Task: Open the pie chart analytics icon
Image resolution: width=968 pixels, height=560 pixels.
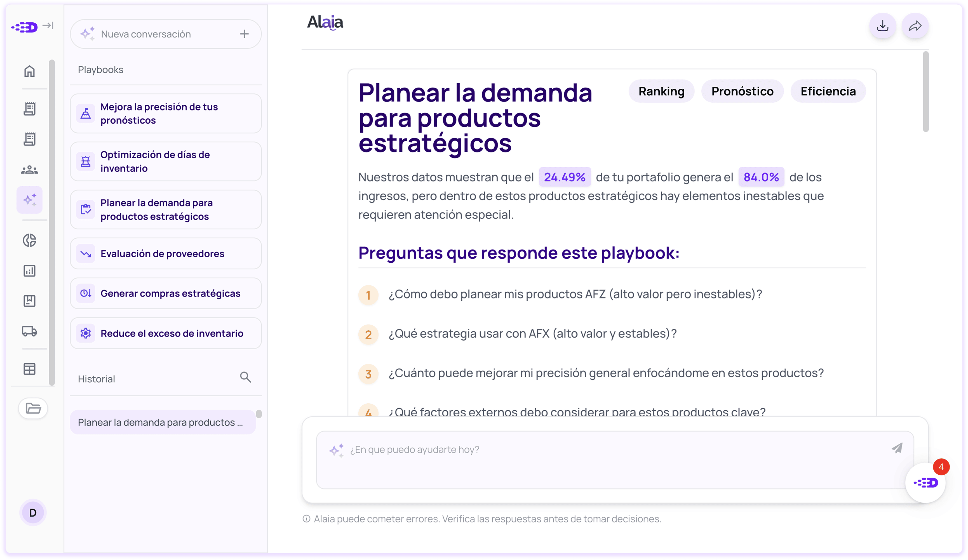Action: 30,241
